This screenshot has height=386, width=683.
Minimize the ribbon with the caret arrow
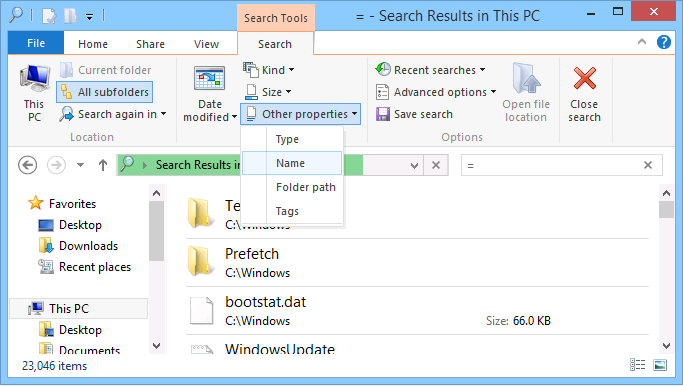642,42
